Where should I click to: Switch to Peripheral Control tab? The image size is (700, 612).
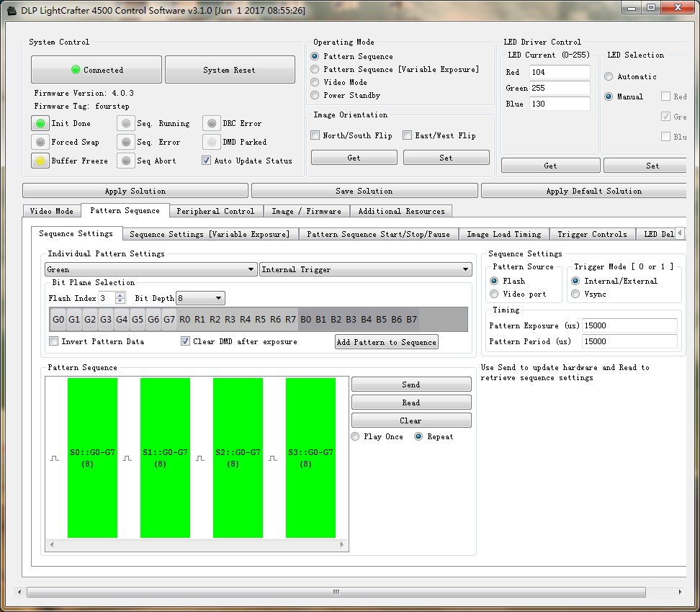point(215,211)
